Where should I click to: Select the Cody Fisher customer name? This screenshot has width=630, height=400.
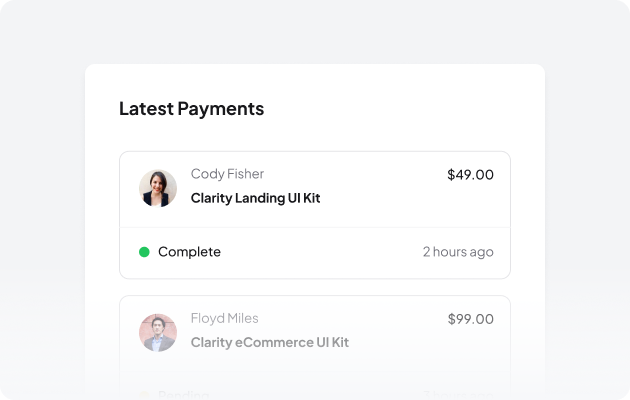[227, 174]
